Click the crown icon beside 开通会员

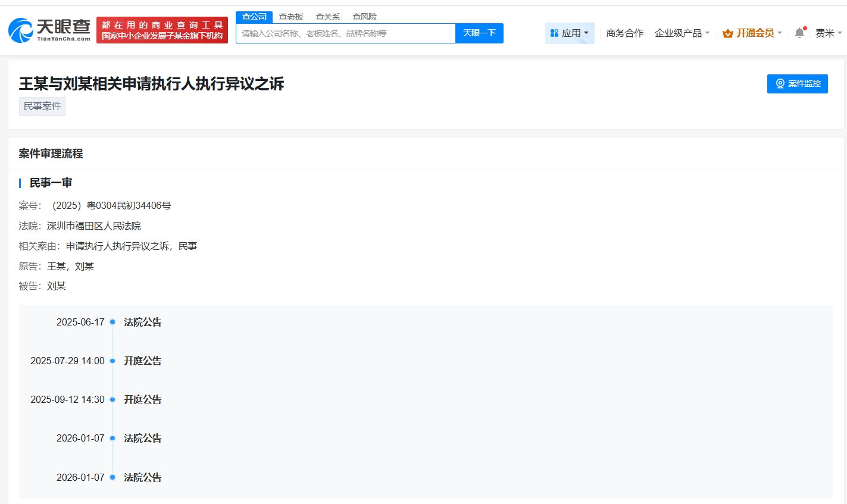tap(727, 33)
